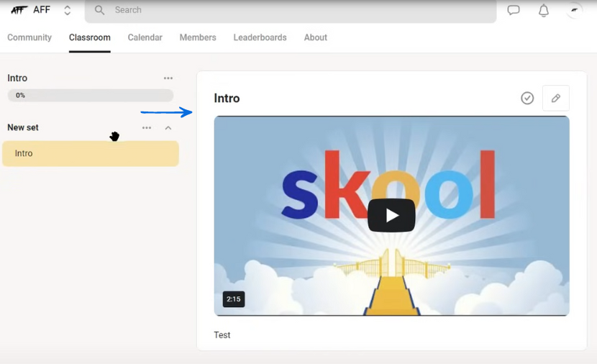Click the 0% course progress bar
Image resolution: width=597 pixels, height=364 pixels.
90,95
